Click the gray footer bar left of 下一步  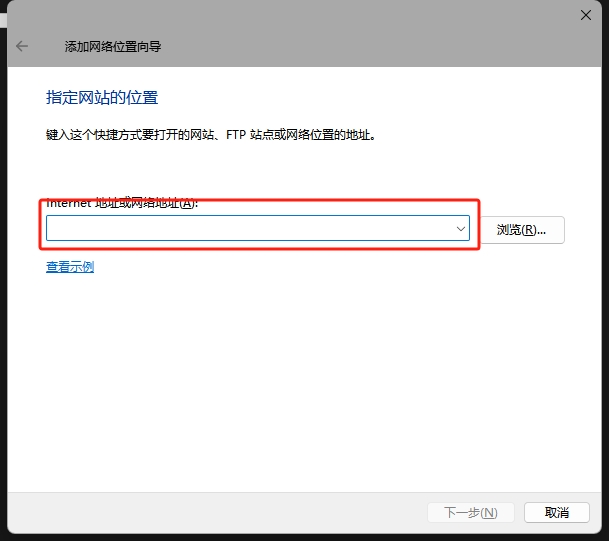coord(200,512)
